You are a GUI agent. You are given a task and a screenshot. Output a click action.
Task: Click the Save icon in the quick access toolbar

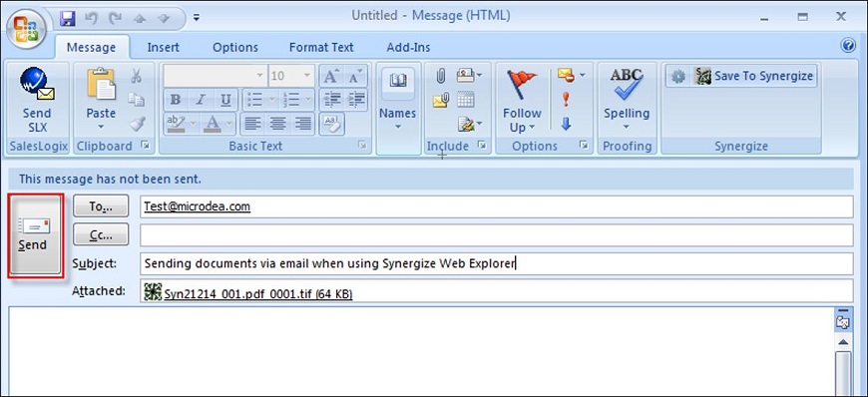point(68,18)
